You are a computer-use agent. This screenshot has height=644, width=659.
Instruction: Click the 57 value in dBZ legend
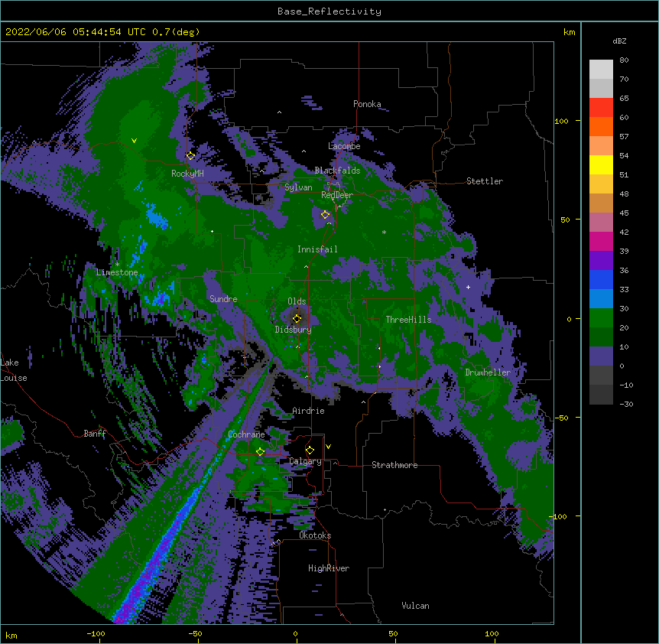tap(624, 137)
